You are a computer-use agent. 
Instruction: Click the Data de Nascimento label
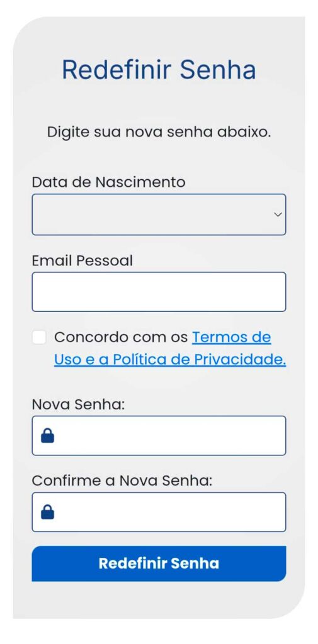(108, 182)
